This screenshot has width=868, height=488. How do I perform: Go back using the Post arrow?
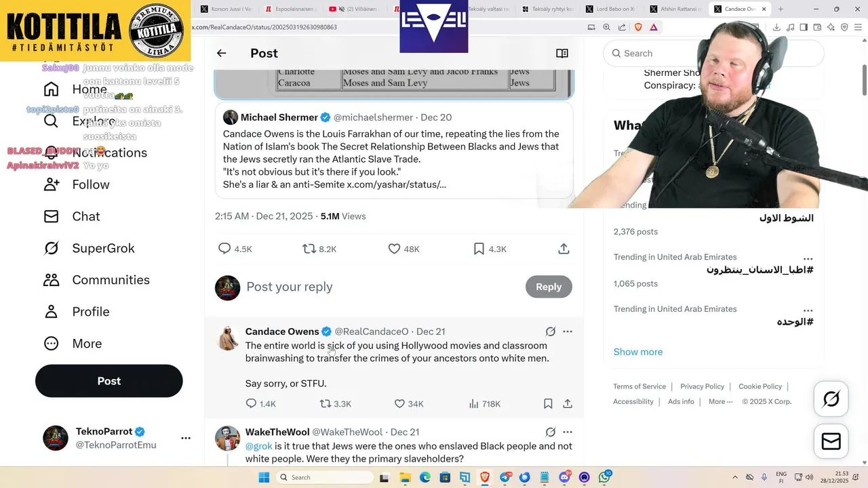(x=222, y=53)
